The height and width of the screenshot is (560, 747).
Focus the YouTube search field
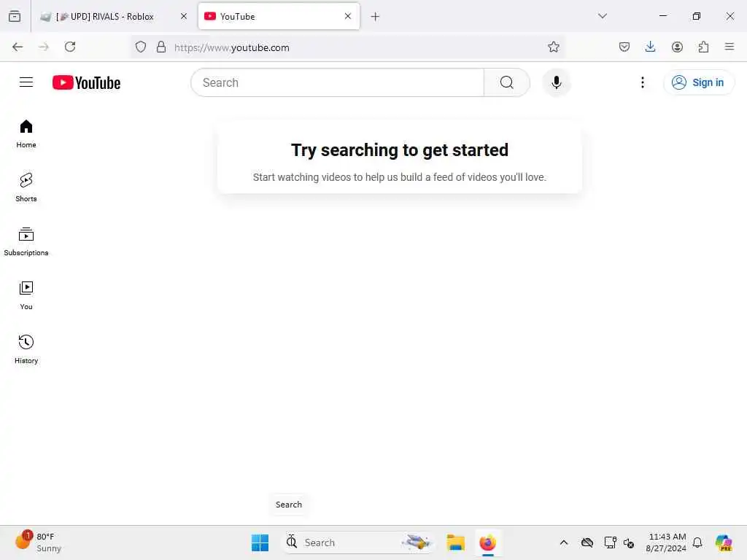click(337, 82)
